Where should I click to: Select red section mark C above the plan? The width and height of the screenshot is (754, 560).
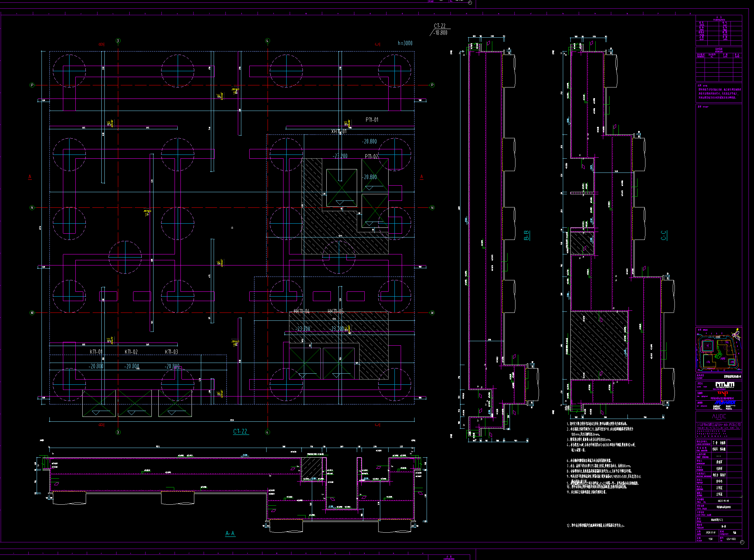tap(378, 44)
